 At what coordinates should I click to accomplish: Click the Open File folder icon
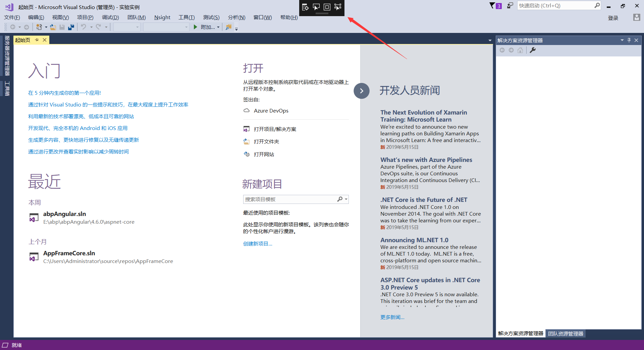(x=53, y=27)
